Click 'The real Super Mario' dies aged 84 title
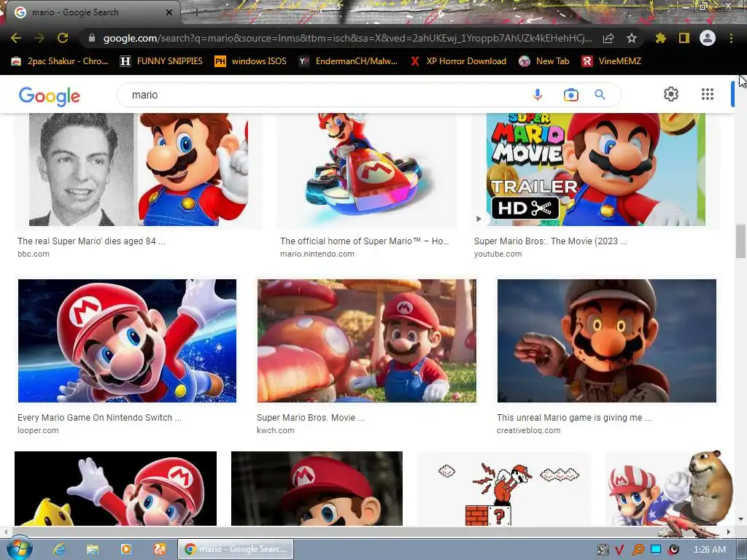Image resolution: width=747 pixels, height=560 pixels. 91,241
